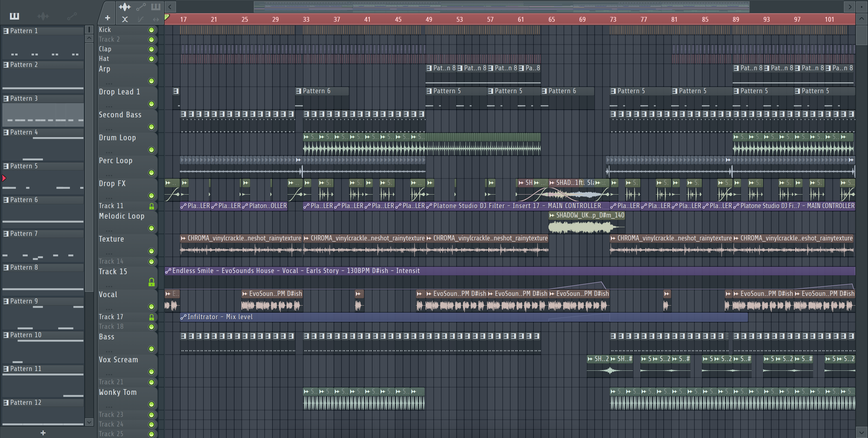Screen dimensions: 868x438
Task: Show patterns in the picker panel
Action: [14, 16]
